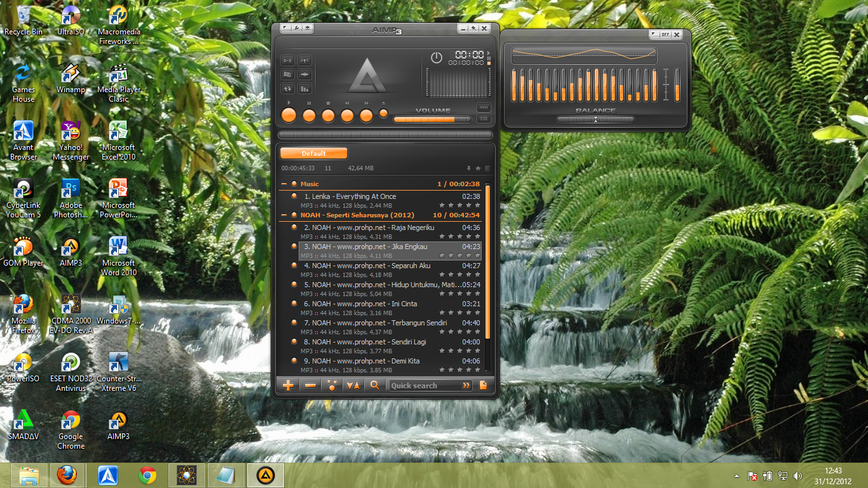Open the equalizer presets arrow menu
Image resolution: width=868 pixels, height=488 pixels.
click(x=654, y=34)
